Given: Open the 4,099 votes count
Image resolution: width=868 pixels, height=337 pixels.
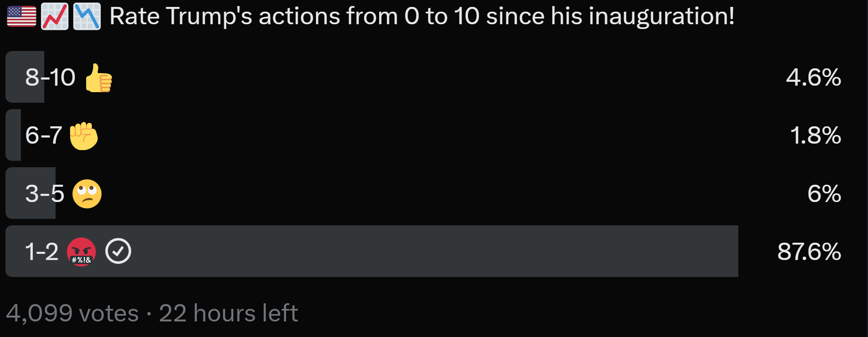Looking at the screenshot, I should coord(72,313).
